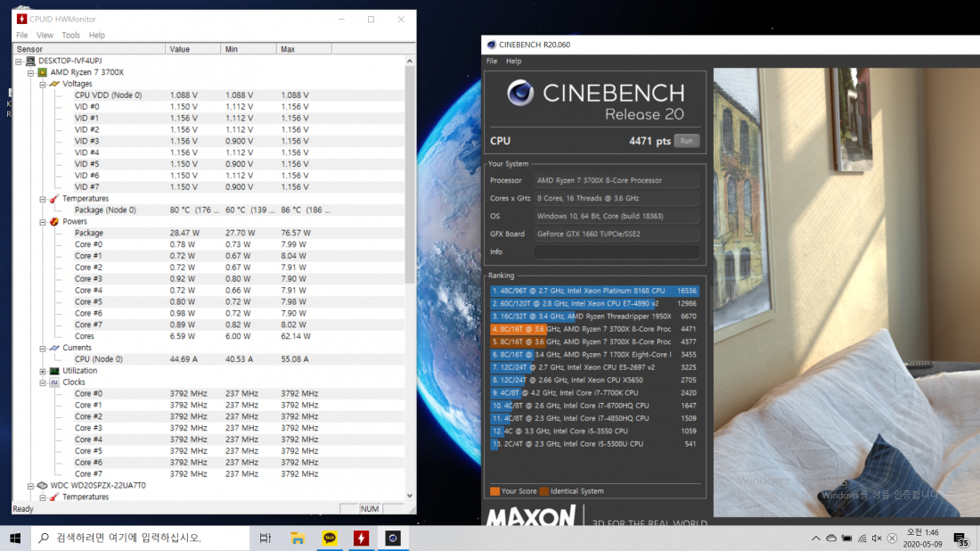The width and height of the screenshot is (980, 551).
Task: Click the Min column header
Action: pos(249,49)
